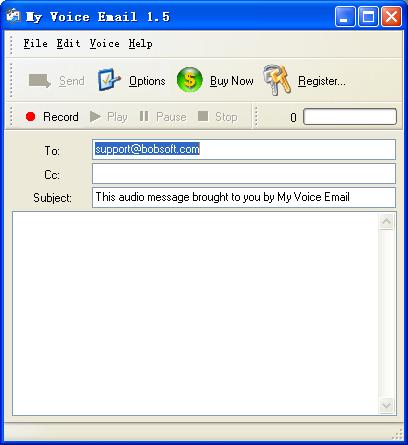
Task: Open the Edit menu
Action: 68,44
